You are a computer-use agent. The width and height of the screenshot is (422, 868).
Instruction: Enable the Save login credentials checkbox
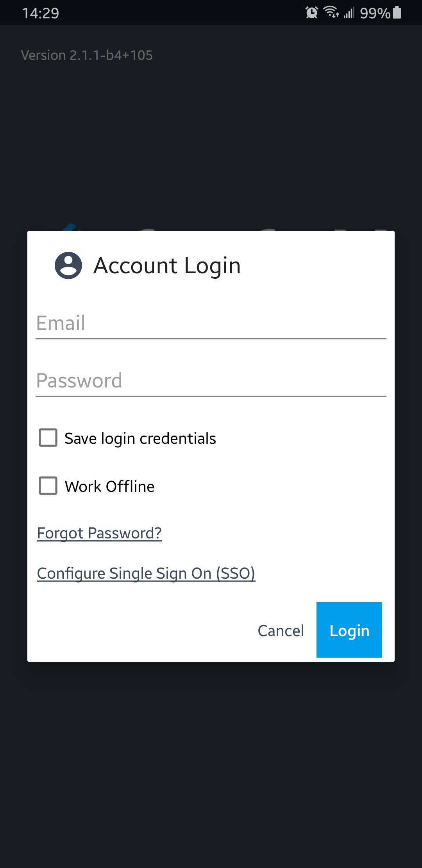(48, 438)
